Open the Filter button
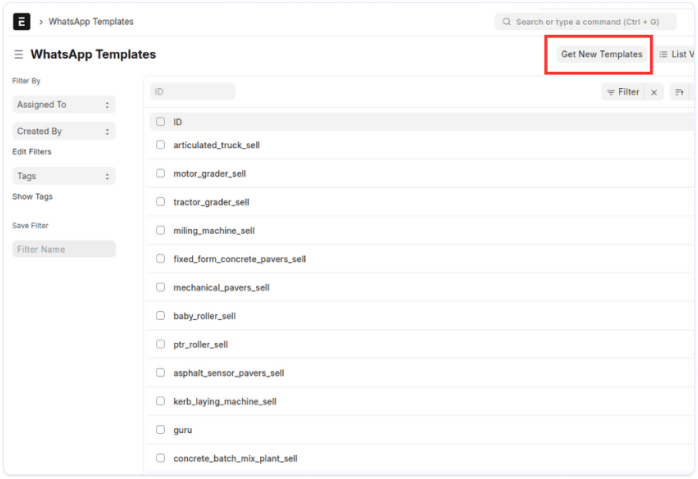 pyautogui.click(x=623, y=92)
